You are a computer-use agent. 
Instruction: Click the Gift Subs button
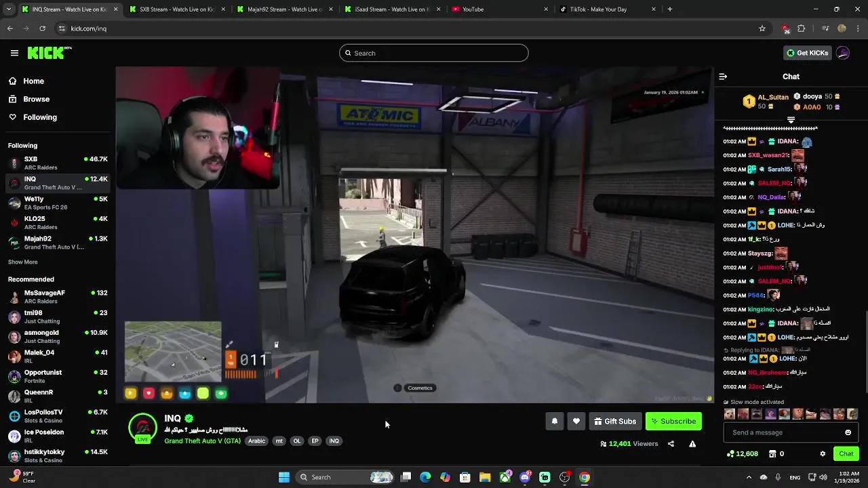[615, 421]
